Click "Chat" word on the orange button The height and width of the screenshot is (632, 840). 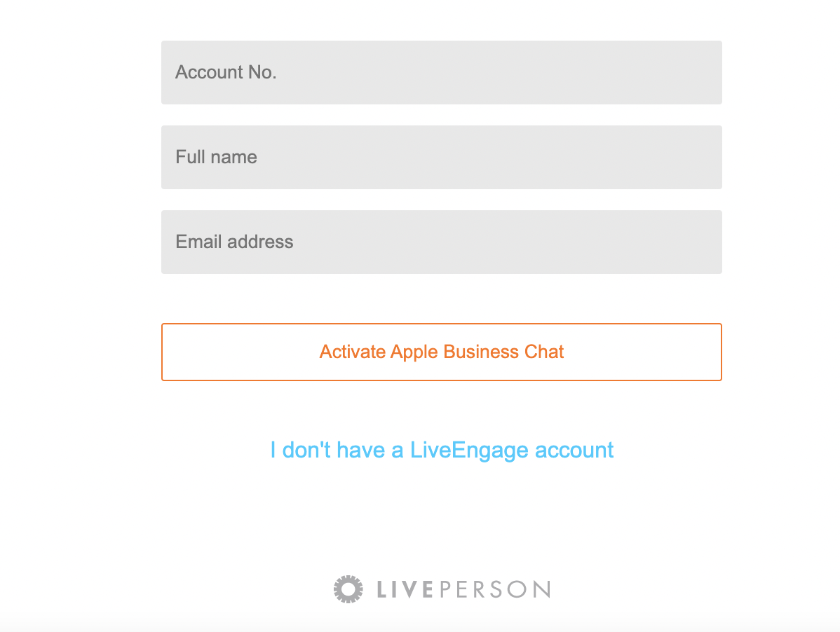(543, 352)
